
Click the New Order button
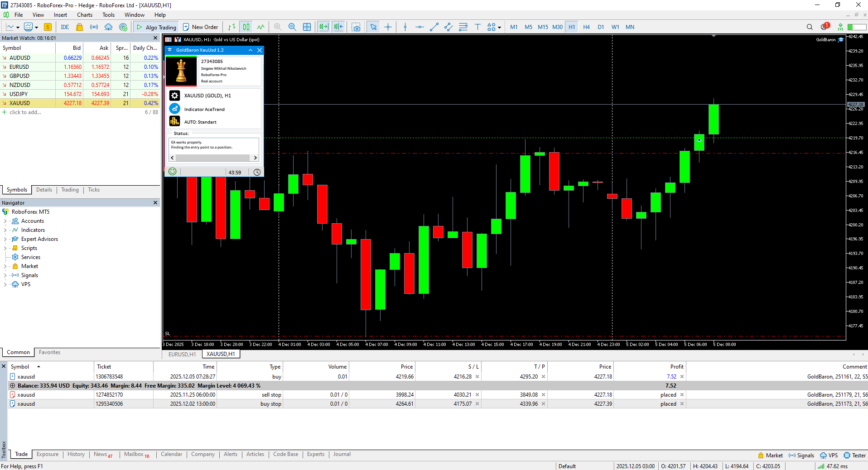click(200, 27)
